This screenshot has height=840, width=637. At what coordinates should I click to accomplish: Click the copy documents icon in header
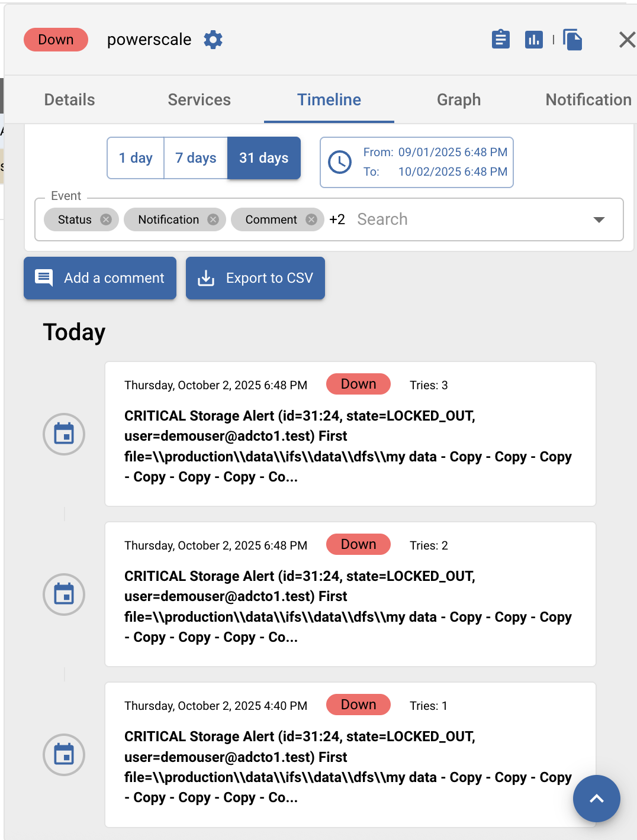[x=572, y=40]
